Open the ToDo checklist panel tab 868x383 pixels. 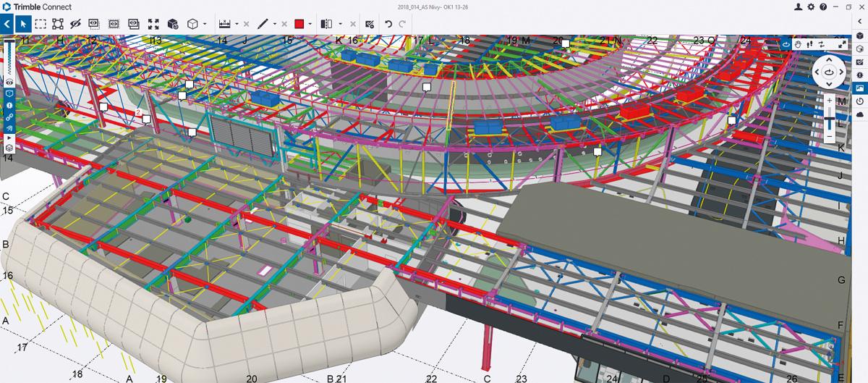[x=859, y=62]
